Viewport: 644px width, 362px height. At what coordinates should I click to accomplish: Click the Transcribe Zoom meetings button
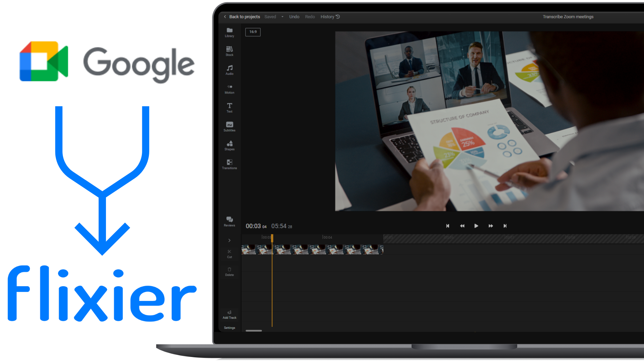(x=568, y=16)
